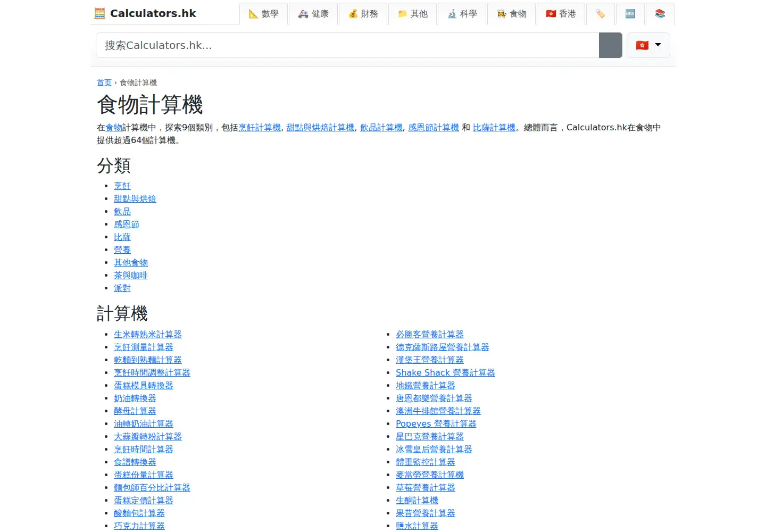This screenshot has width=766, height=532.
Task: Open the stacked books icon tab
Action: tap(660, 14)
